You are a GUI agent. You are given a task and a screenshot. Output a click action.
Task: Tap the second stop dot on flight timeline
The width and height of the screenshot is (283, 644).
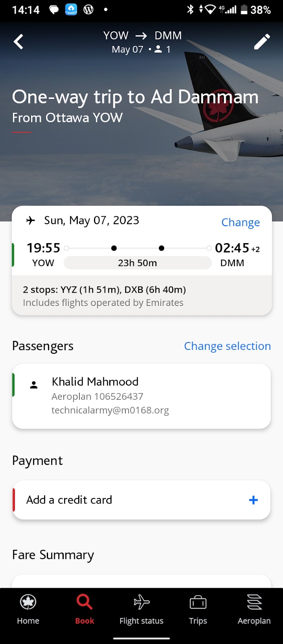162,248
